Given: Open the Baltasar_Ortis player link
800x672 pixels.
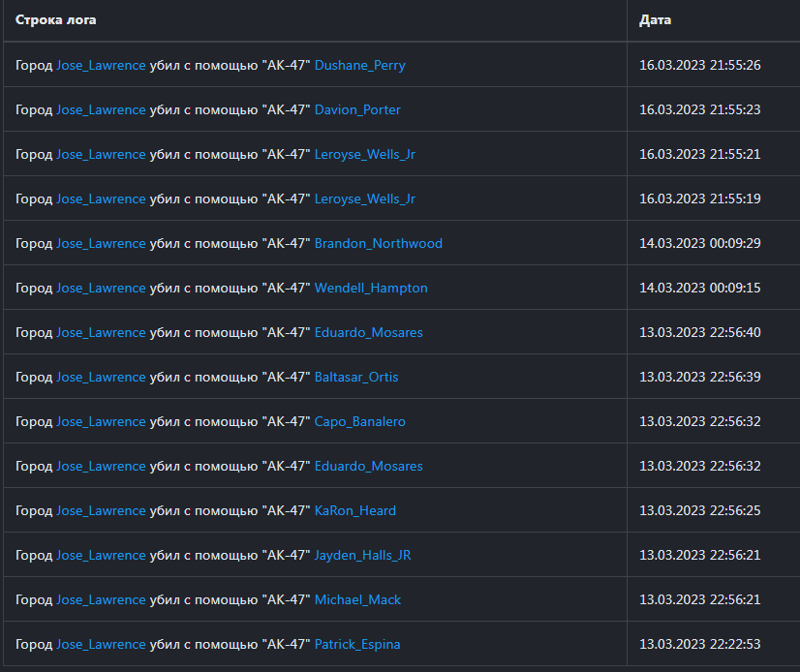Looking at the screenshot, I should click(355, 378).
